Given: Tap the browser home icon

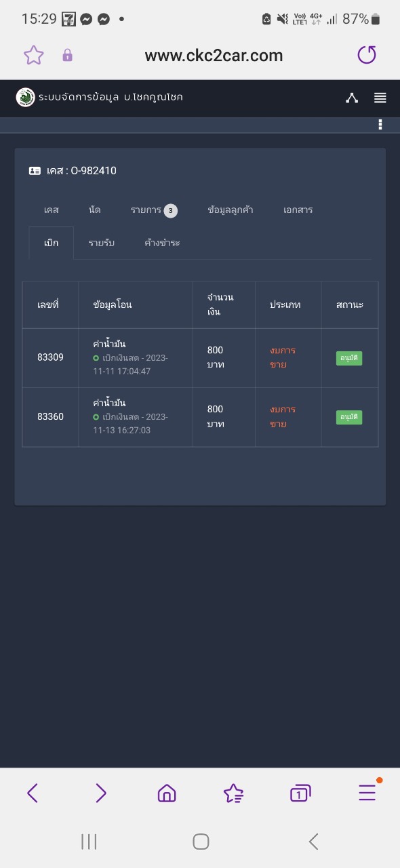Looking at the screenshot, I should (167, 793).
